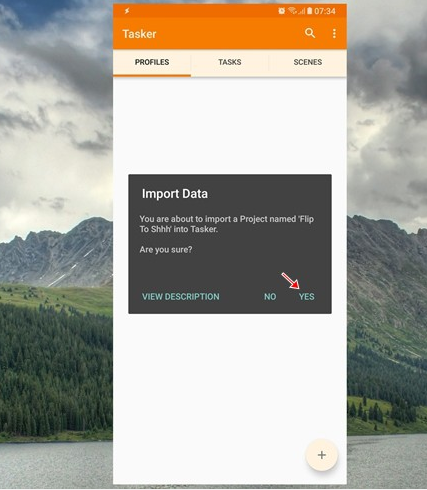Confirm import by choosing YES
This screenshot has height=490, width=427.
(x=306, y=297)
